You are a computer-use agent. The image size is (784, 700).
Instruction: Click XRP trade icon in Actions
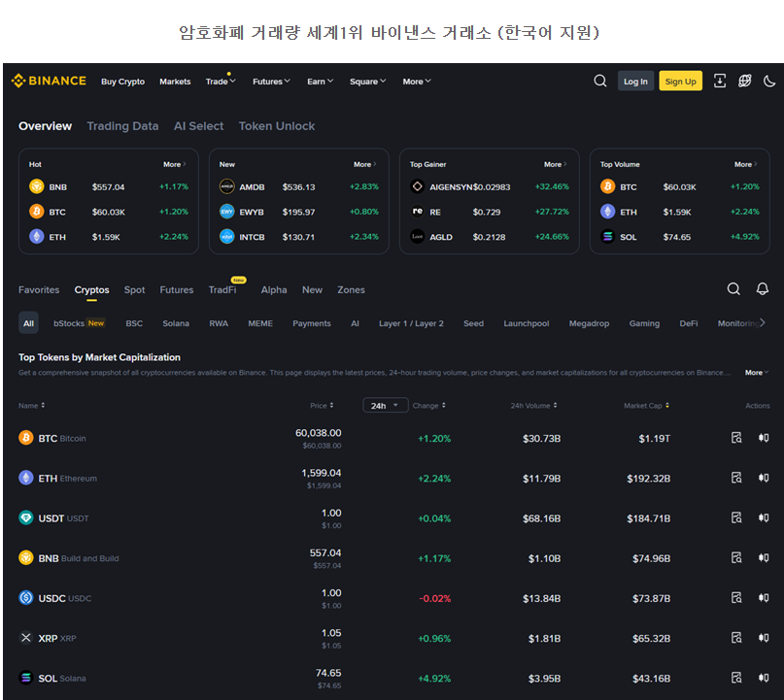tap(764, 638)
